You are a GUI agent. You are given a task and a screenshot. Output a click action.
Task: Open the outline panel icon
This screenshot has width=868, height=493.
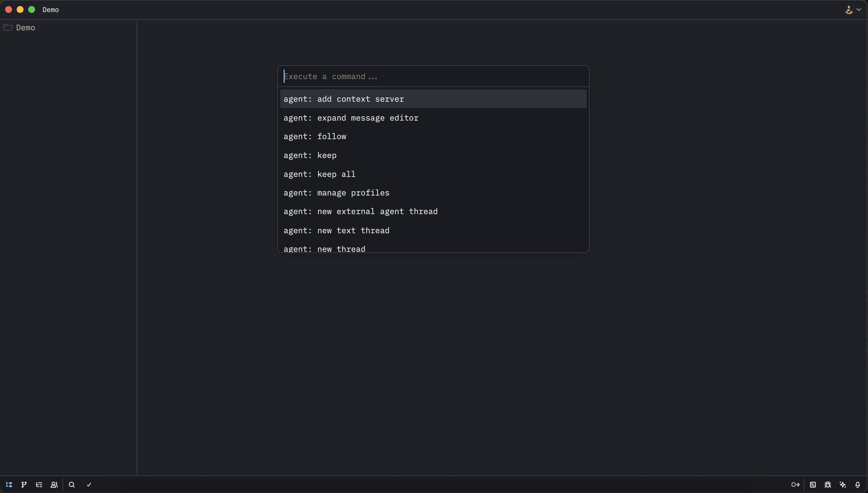pos(39,485)
